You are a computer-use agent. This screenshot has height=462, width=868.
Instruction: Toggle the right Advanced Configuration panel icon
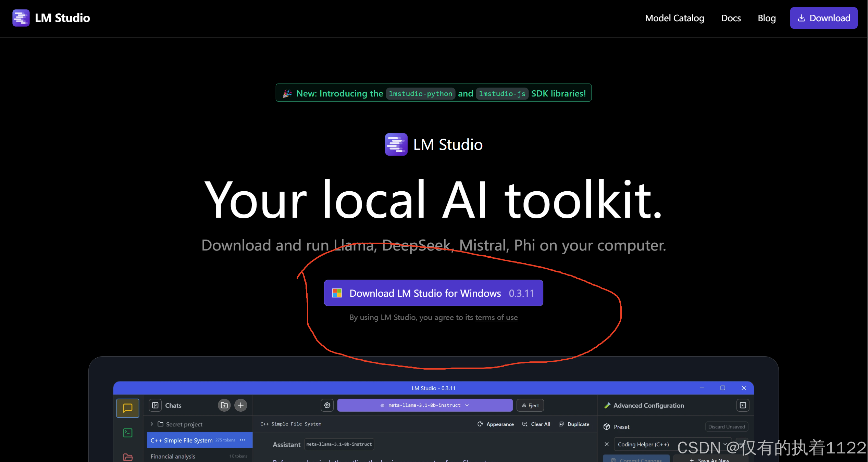743,405
